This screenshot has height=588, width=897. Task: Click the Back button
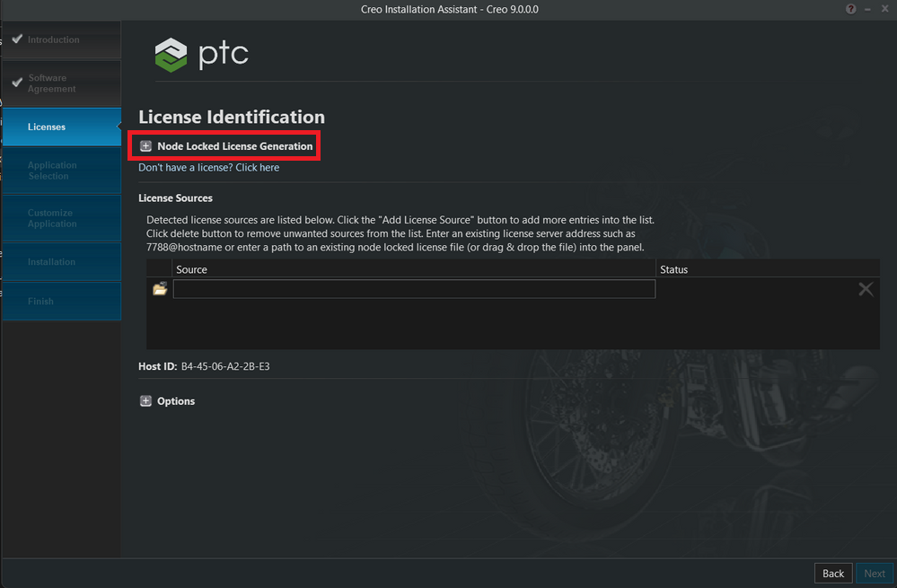coord(832,573)
